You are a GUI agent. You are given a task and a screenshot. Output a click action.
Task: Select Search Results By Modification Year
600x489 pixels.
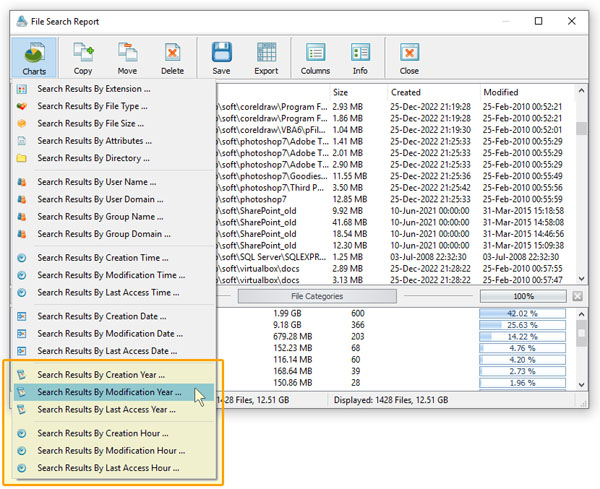pos(114,392)
